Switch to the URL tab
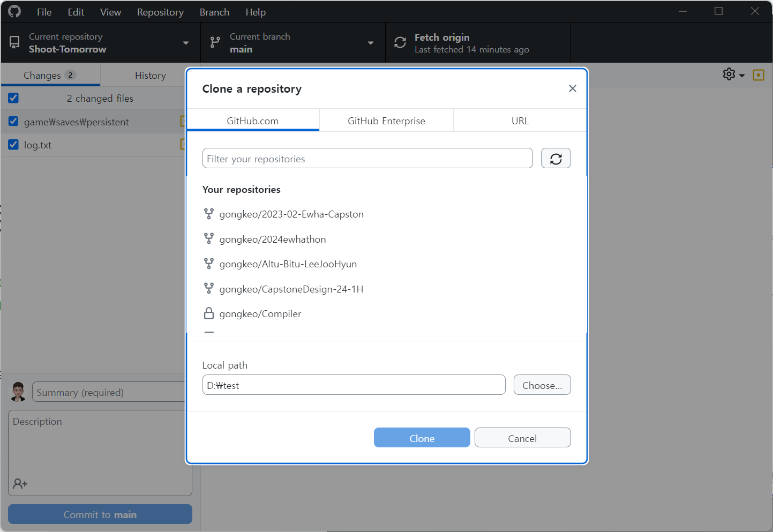This screenshot has height=532, width=773. tap(520, 121)
